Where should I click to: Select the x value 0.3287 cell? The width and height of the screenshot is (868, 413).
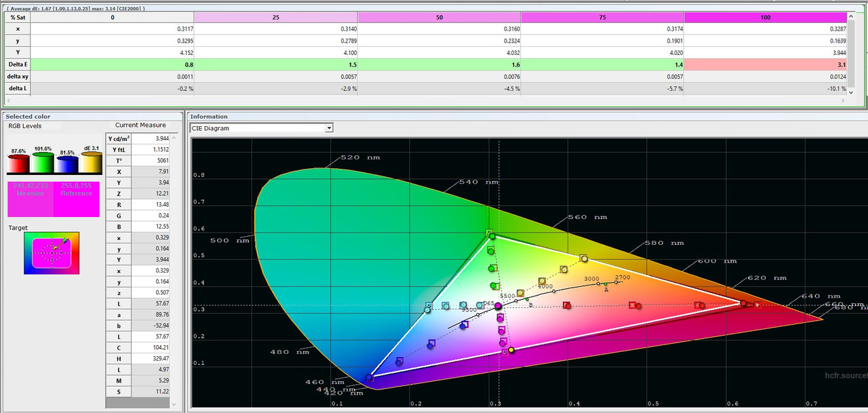[x=766, y=29]
